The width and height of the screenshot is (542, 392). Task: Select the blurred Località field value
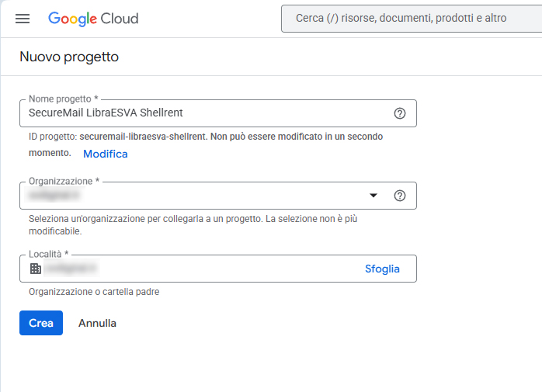(70, 269)
